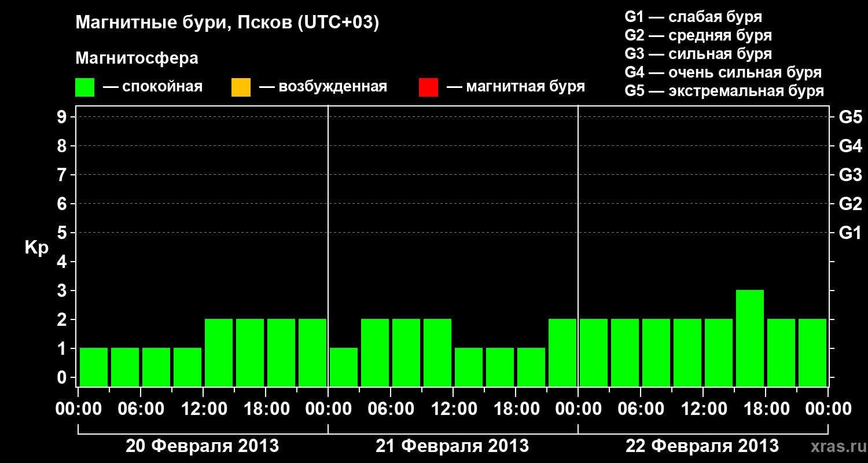This screenshot has width=868, height=463.
Task: Click the green calm magnetosphere legend swatch
Action: (x=84, y=87)
